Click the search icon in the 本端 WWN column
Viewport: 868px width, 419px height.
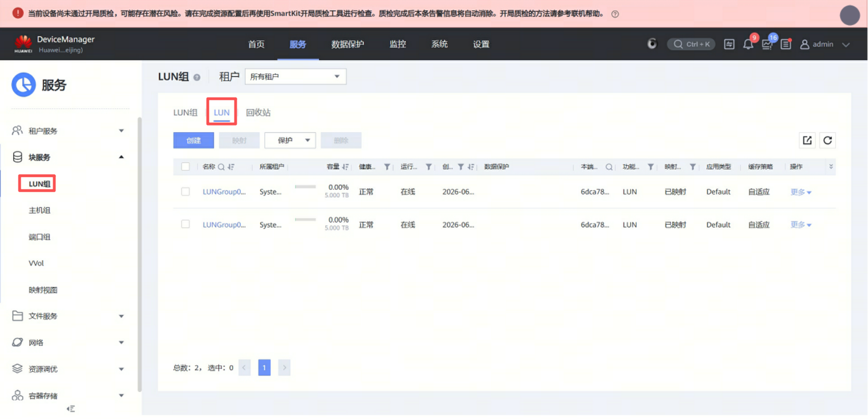click(609, 167)
